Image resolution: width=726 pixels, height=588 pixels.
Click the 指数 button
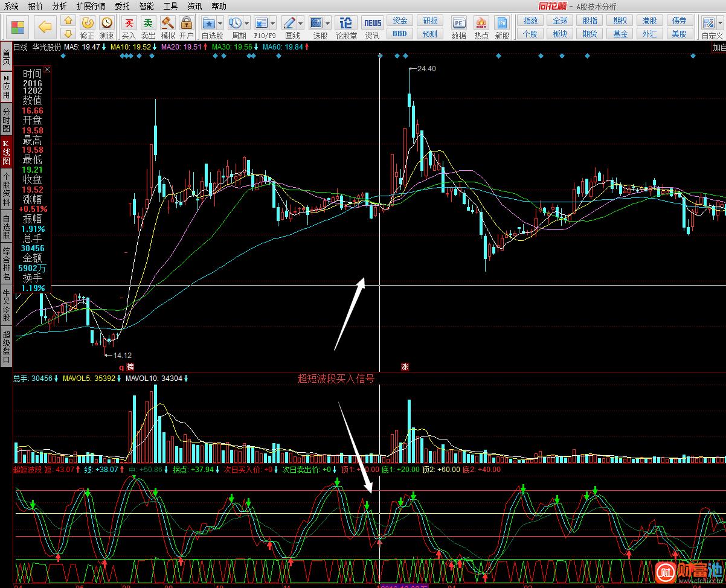pyautogui.click(x=530, y=21)
